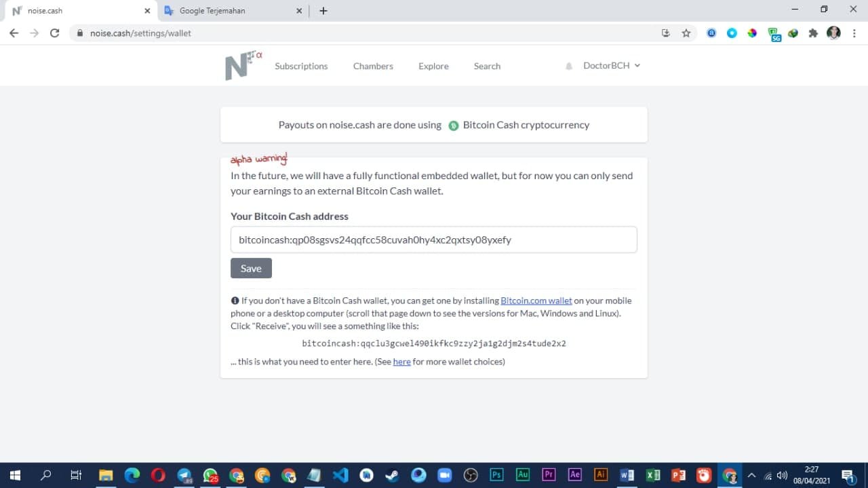Open Adobe Audition from the taskbar
Screen dimensions: 868x488
(522, 475)
